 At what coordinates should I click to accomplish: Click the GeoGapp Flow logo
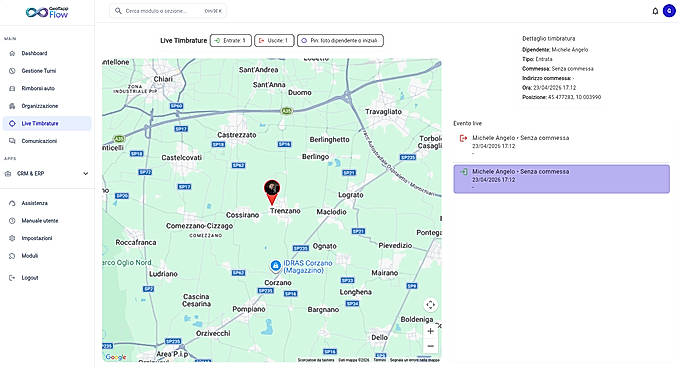coord(46,13)
